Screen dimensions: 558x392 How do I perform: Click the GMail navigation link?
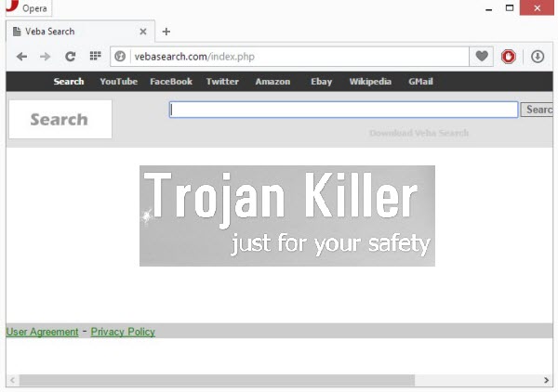pyautogui.click(x=420, y=82)
